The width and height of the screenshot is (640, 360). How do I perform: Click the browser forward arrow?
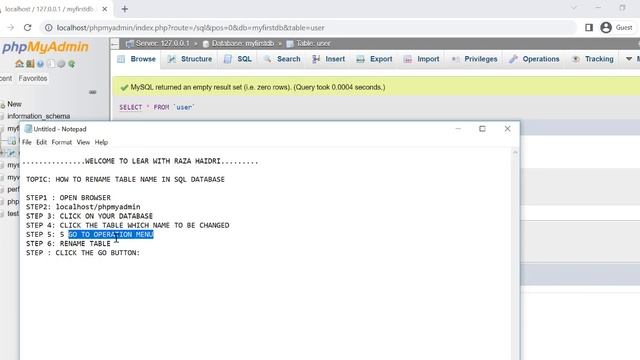(11, 28)
